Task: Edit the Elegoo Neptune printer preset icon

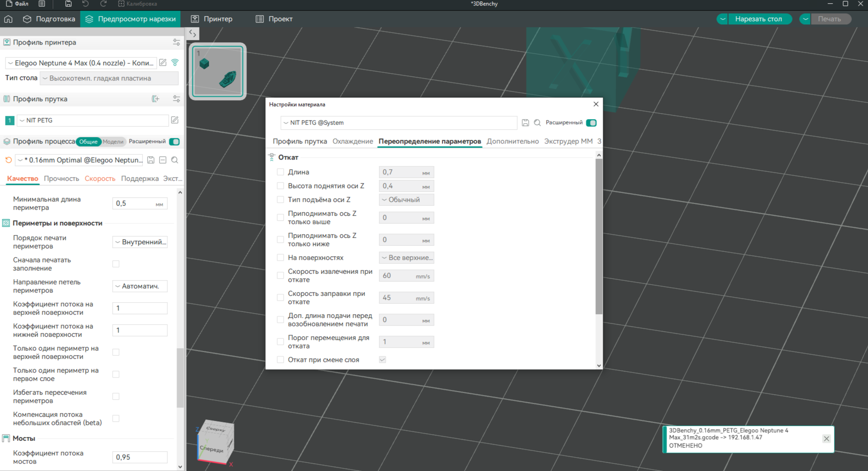Action: [x=163, y=63]
